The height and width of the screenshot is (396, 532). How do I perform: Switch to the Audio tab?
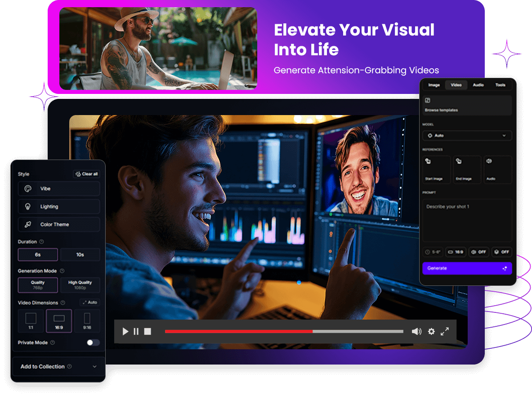(x=478, y=85)
